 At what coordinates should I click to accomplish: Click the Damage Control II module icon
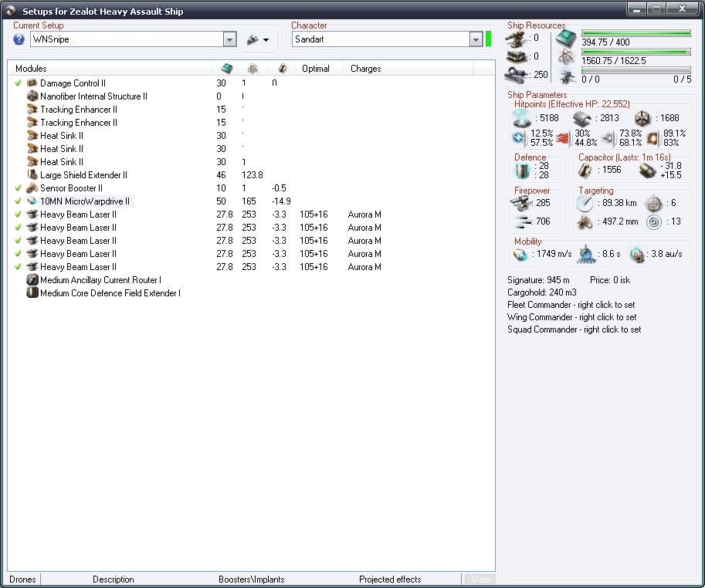(x=32, y=83)
